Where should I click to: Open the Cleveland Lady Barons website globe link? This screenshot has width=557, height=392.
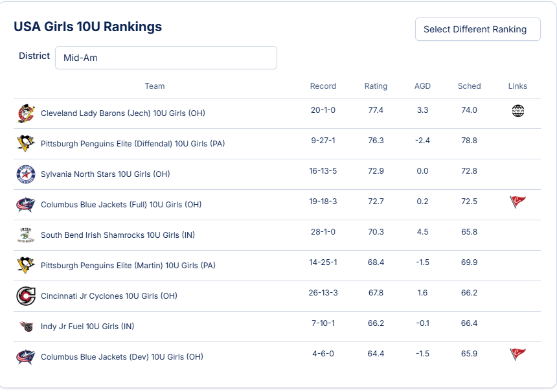click(517, 111)
